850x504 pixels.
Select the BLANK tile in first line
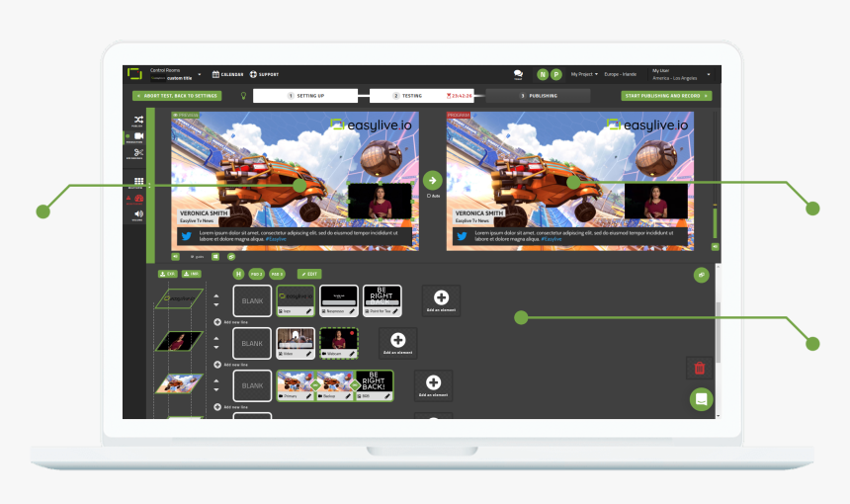tap(252, 300)
